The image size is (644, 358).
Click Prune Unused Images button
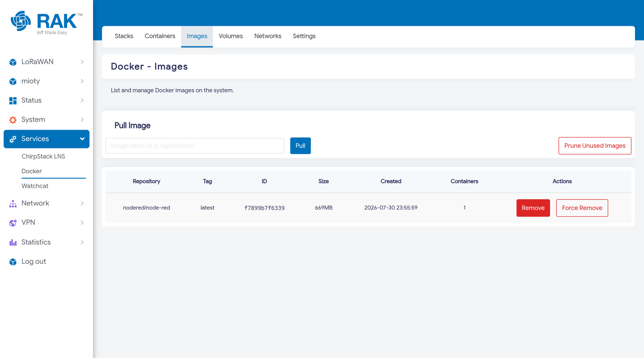[x=595, y=146]
